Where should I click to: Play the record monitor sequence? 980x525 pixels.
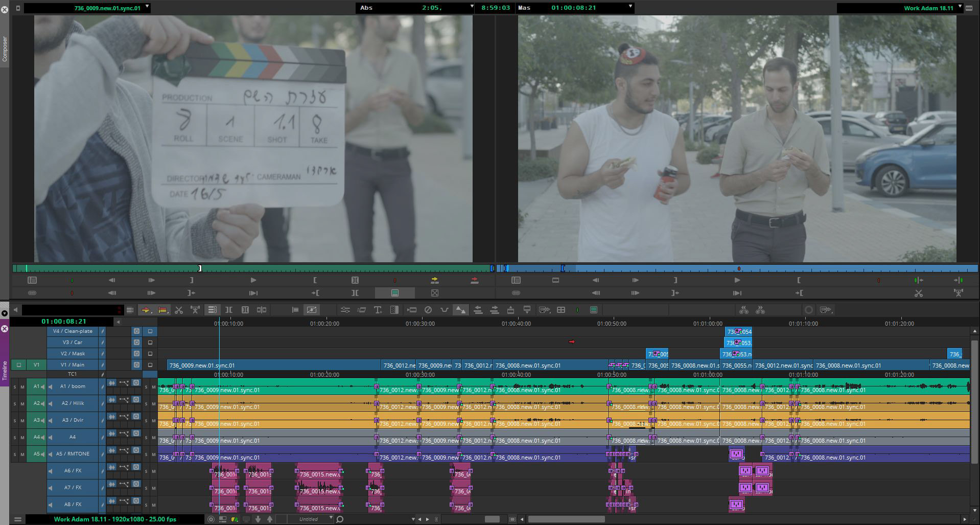[737, 280]
